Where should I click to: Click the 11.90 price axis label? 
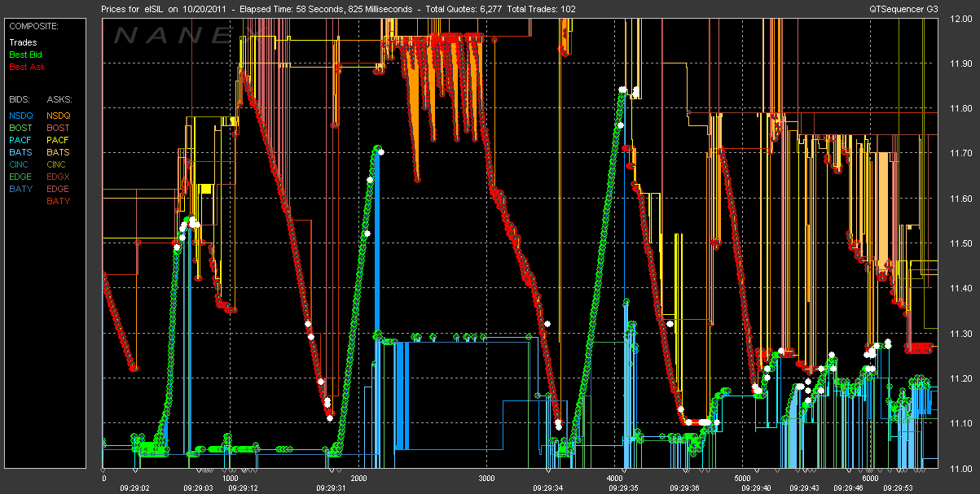coord(960,63)
